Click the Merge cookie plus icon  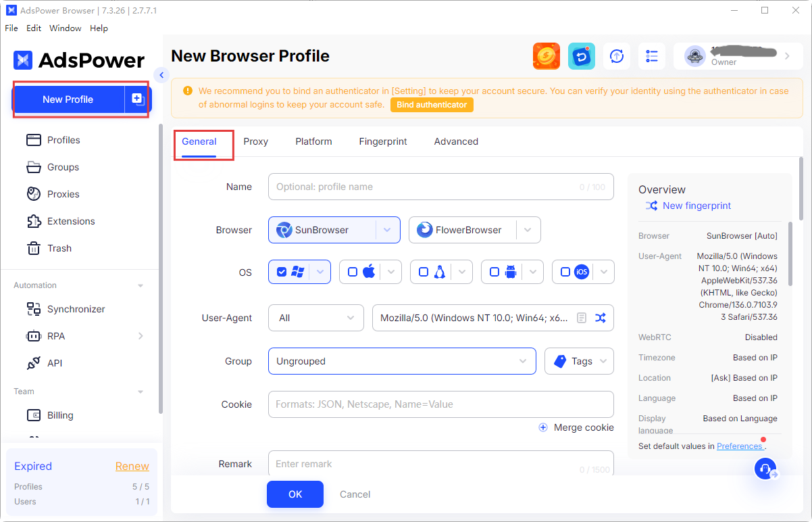[x=543, y=427]
